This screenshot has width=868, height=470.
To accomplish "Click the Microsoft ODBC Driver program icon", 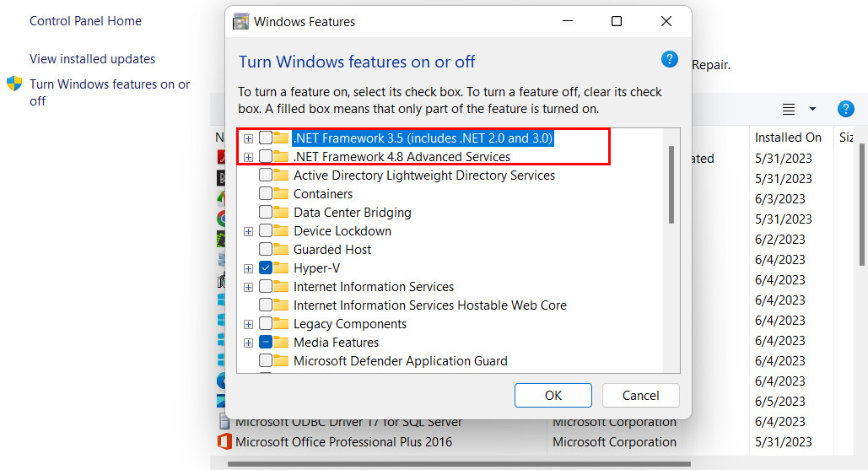I will [x=224, y=422].
